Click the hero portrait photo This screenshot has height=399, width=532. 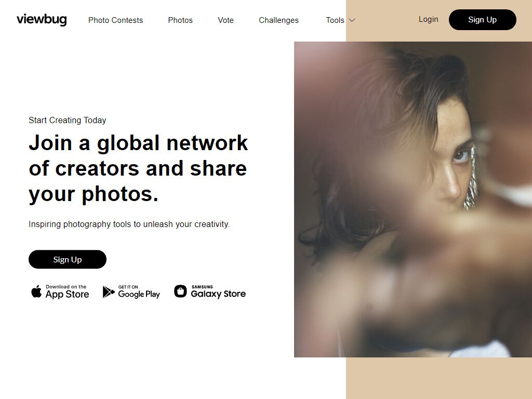[x=413, y=199]
